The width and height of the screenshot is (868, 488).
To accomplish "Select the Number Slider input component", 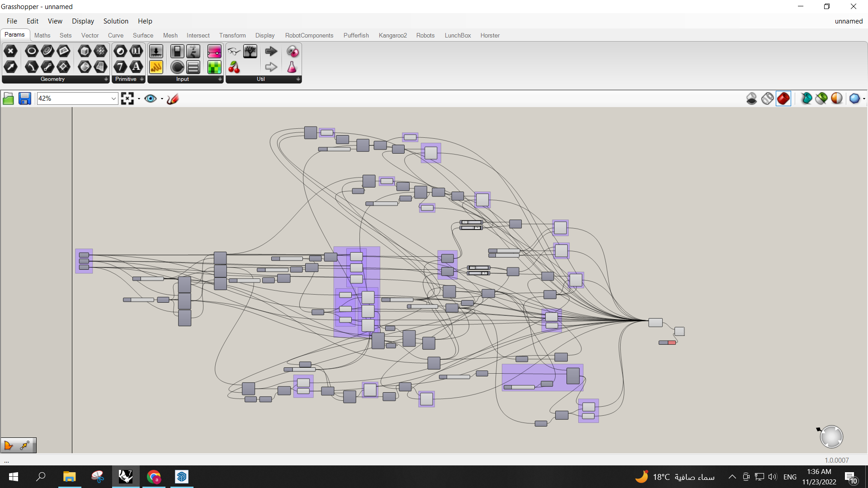I will tap(156, 51).
